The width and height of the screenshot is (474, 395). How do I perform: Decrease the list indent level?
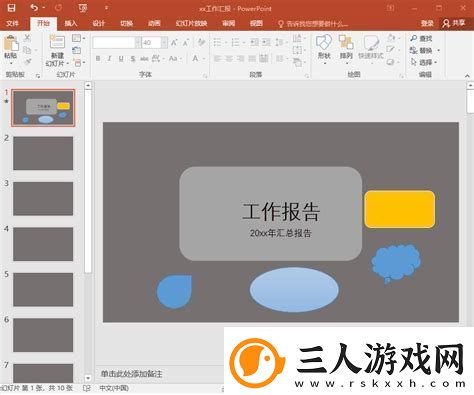pos(254,42)
